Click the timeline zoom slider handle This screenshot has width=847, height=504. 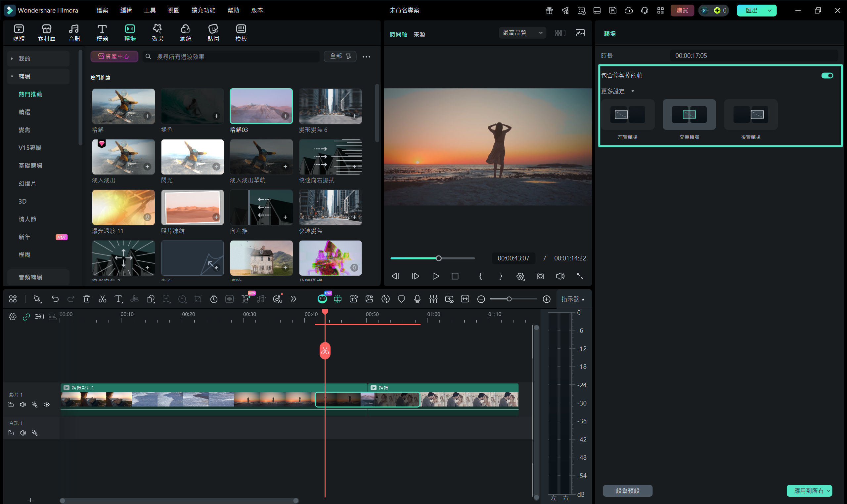click(509, 299)
